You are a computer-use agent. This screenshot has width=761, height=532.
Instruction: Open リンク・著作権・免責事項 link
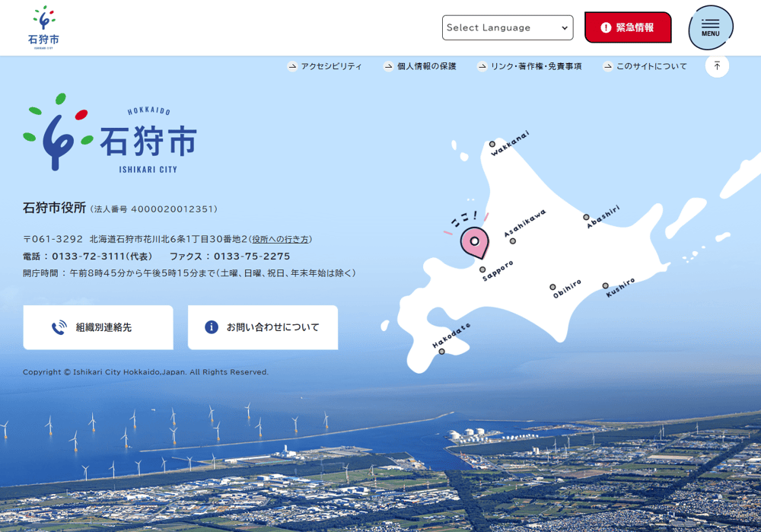pyautogui.click(x=536, y=66)
